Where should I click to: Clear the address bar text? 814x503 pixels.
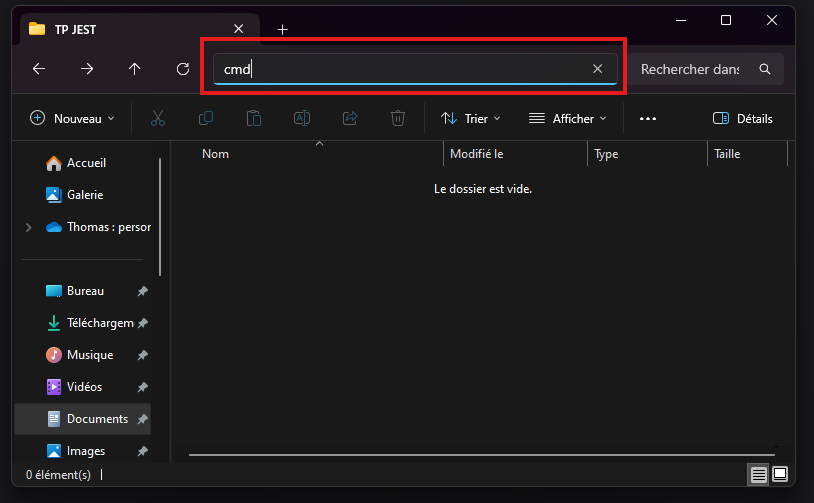click(x=597, y=69)
